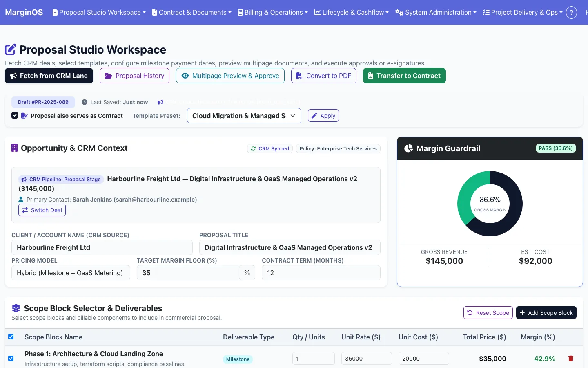Viewport: 588px width, 368px height.
Task: Click the Contract Term months field
Action: click(321, 273)
